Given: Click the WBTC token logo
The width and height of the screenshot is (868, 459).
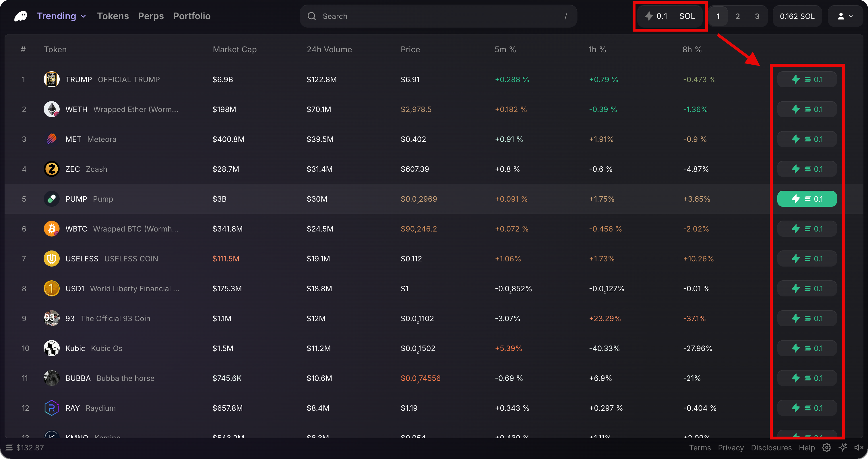Looking at the screenshot, I should 51,228.
